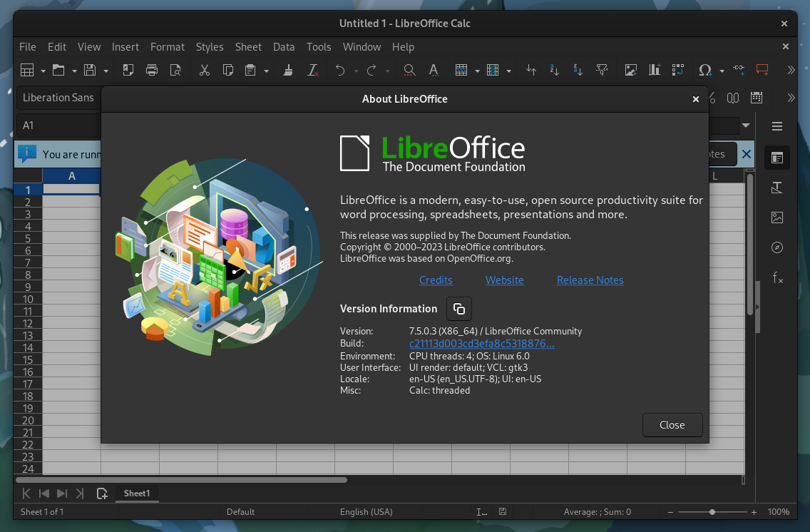
Task: Select the Sort Descending icon
Action: point(578,70)
